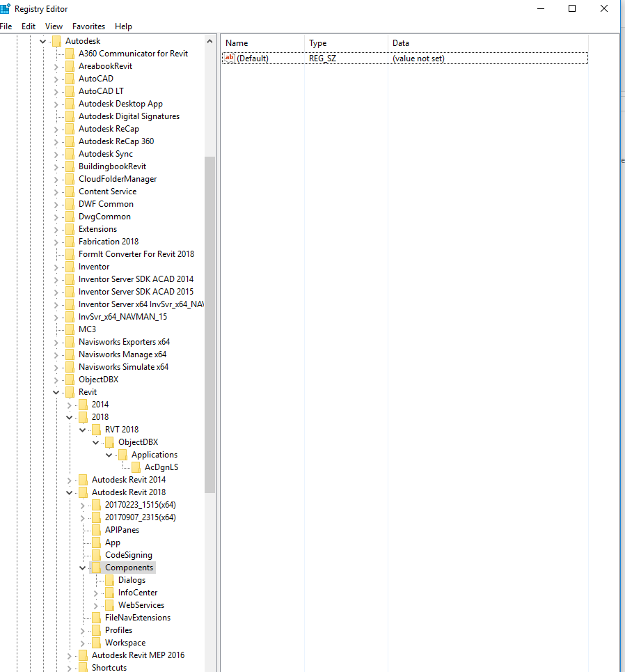Expand the InfoCenter key
This screenshot has width=625, height=672.
96,593
